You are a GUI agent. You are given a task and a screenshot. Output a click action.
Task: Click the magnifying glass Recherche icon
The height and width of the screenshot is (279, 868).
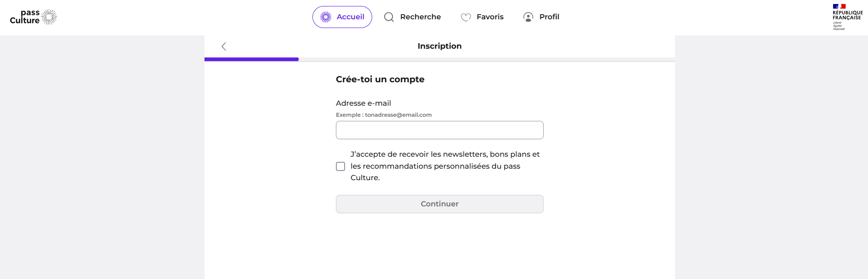(389, 17)
